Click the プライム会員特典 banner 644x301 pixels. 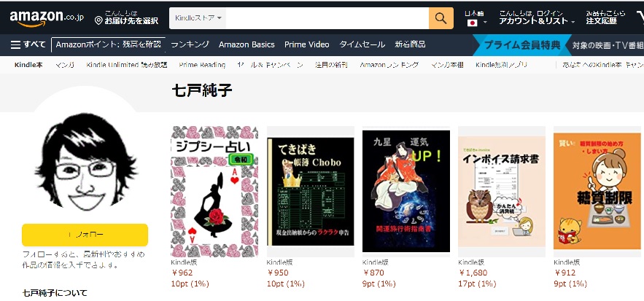coord(521,44)
